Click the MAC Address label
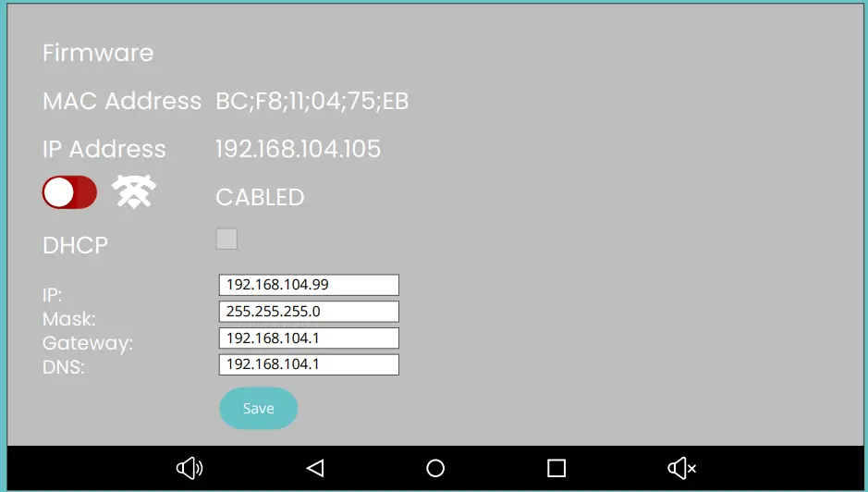This screenshot has height=492, width=868. click(122, 102)
